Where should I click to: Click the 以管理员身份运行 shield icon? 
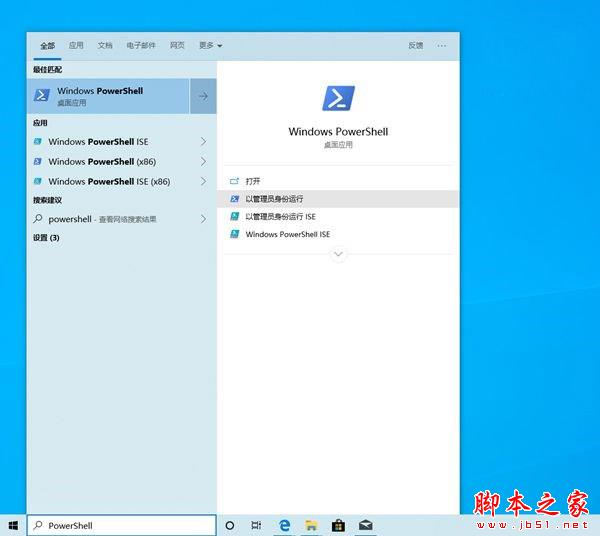click(x=235, y=199)
